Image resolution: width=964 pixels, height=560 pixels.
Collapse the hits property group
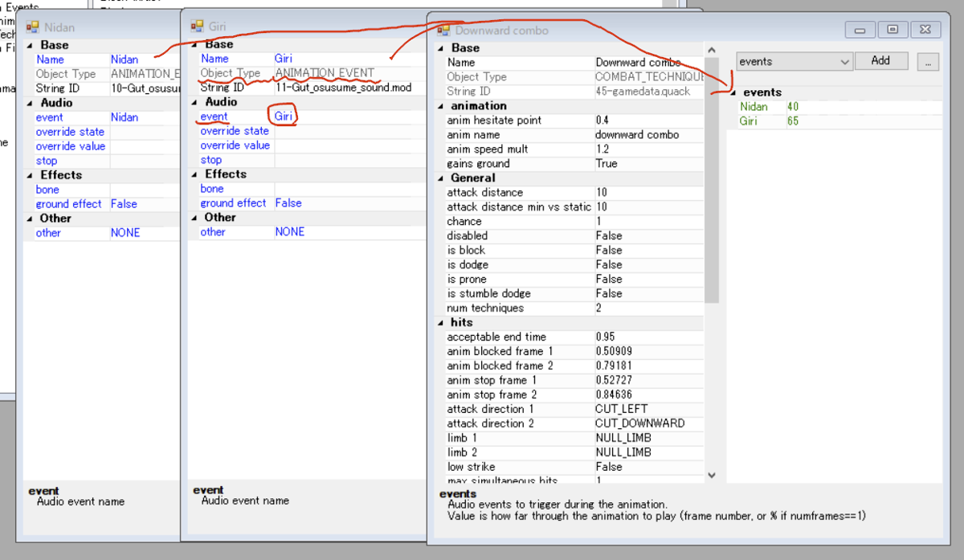(x=440, y=323)
